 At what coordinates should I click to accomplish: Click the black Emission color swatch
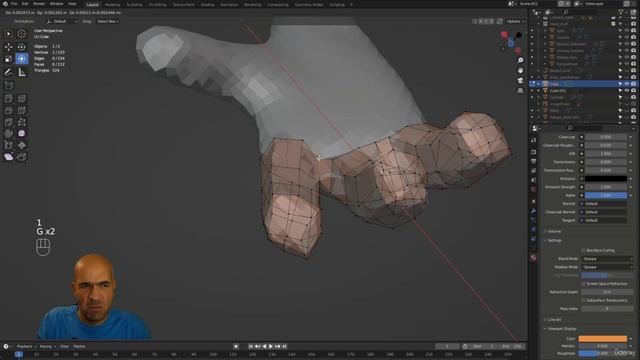click(x=606, y=178)
